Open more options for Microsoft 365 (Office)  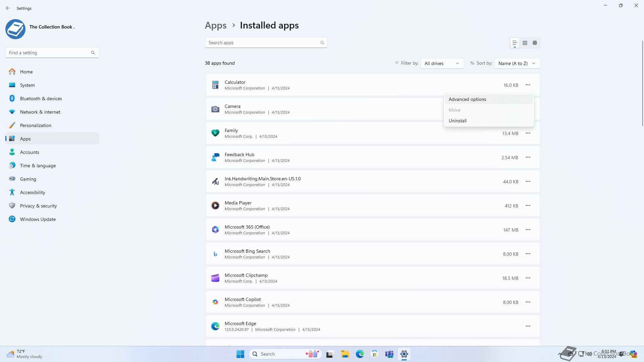tap(528, 230)
